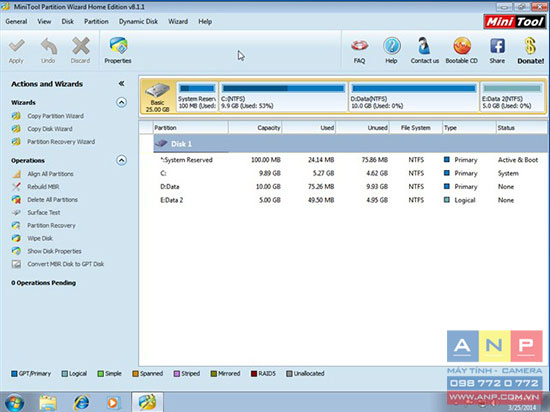Click the Partition Wizard taskbar button
Screen dimensions: 550x412
click(x=147, y=402)
